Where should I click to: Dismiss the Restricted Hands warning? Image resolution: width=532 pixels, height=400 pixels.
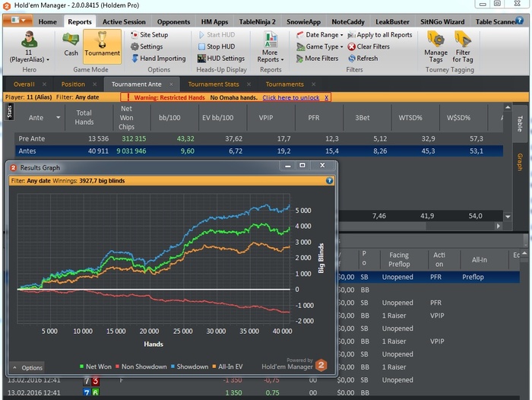point(326,97)
